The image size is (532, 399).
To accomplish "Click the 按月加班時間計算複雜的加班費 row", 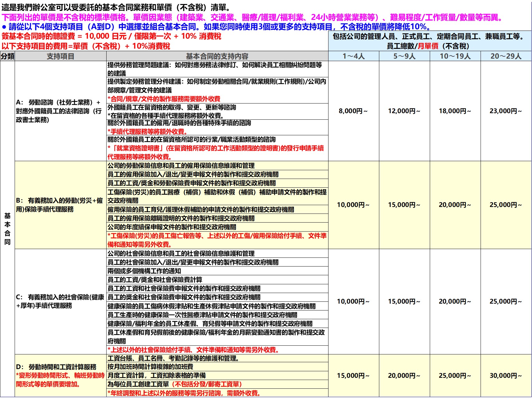I will (217, 367).
